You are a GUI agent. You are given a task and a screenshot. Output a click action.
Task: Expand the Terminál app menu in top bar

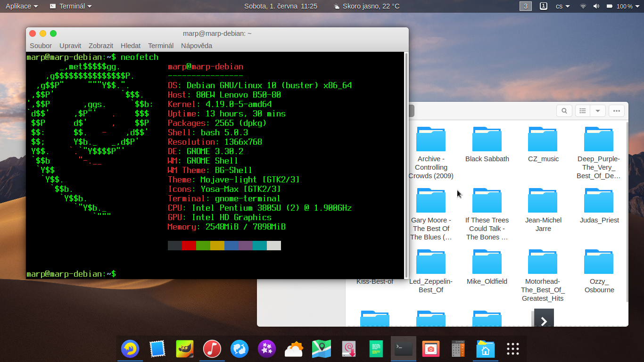coord(71,6)
